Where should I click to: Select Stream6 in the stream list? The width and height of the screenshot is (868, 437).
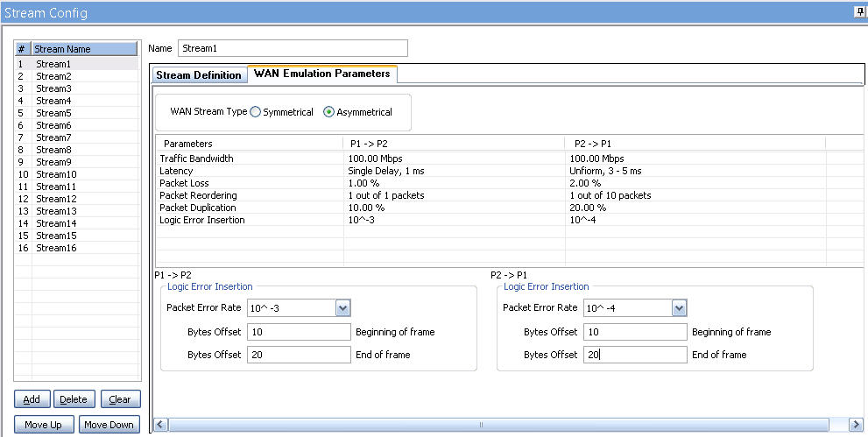click(76, 125)
